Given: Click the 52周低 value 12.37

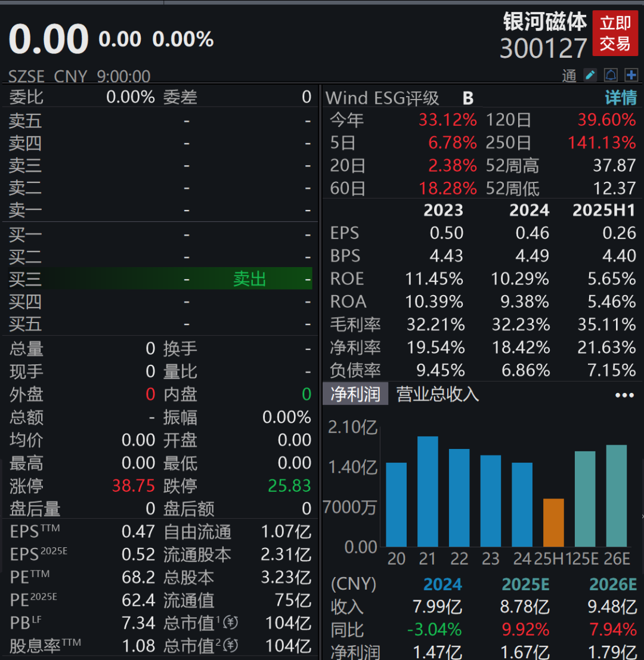Looking at the screenshot, I should tap(614, 188).
